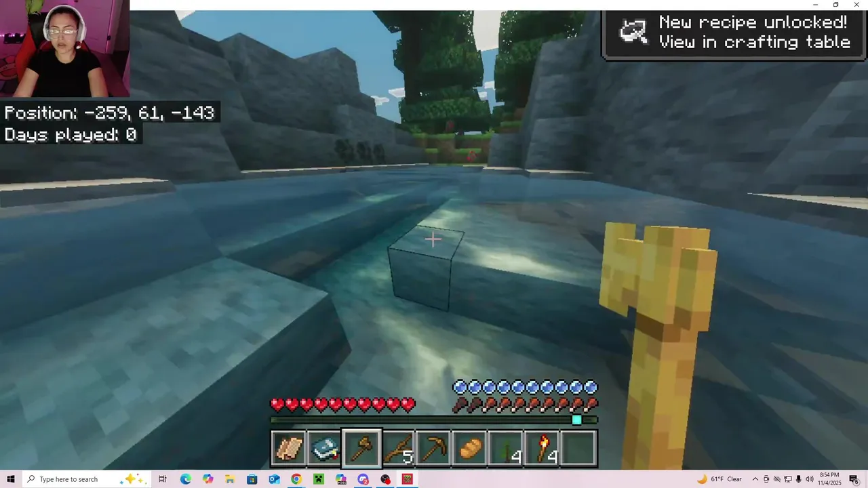This screenshot has width=868, height=488.
Task: Select the bread in the hotbar
Action: tap(471, 448)
